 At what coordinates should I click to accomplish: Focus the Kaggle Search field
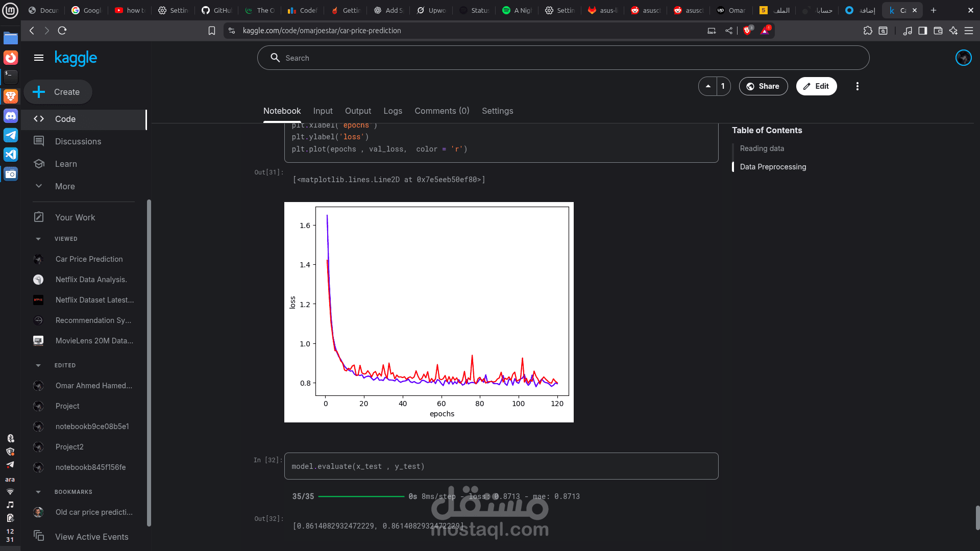[x=563, y=58]
